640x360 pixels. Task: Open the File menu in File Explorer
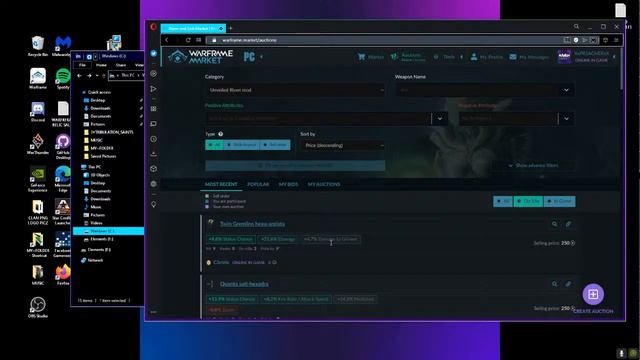(82, 65)
